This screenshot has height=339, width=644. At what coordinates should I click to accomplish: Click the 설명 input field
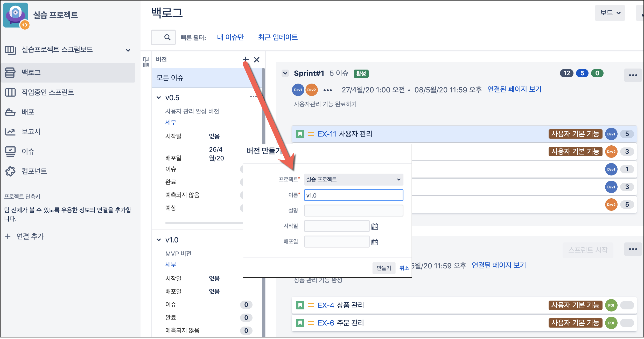click(353, 211)
